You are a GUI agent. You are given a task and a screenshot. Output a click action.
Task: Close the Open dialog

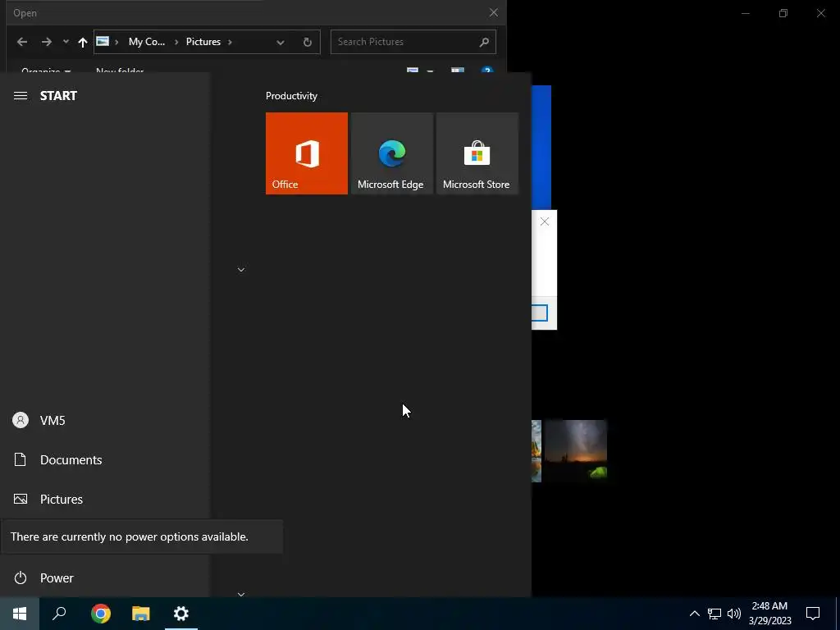tap(493, 12)
